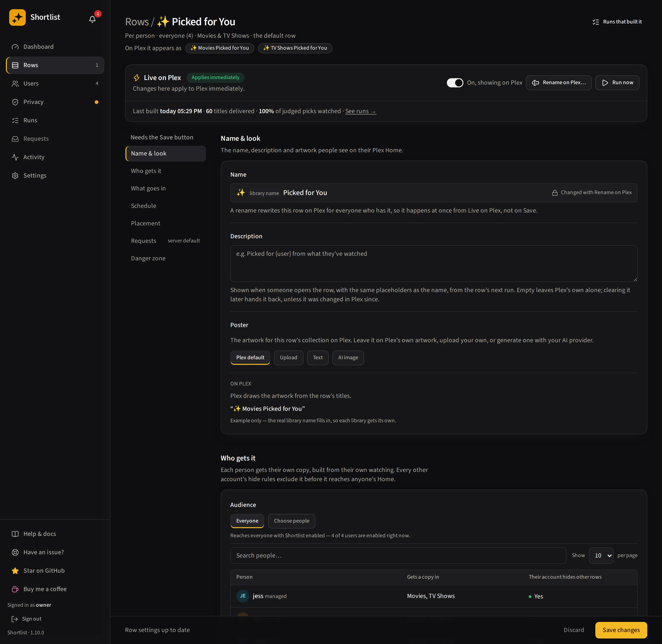Turn off the showing on Plex switch

pos(455,83)
